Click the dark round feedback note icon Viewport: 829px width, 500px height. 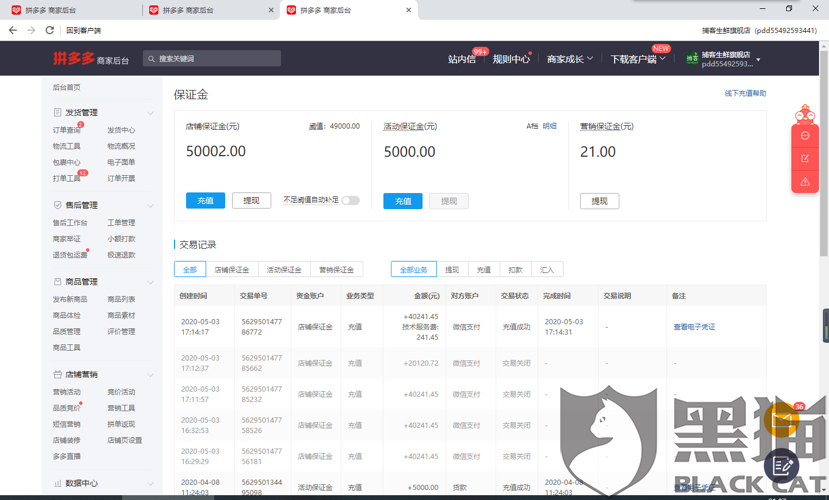pos(781,466)
